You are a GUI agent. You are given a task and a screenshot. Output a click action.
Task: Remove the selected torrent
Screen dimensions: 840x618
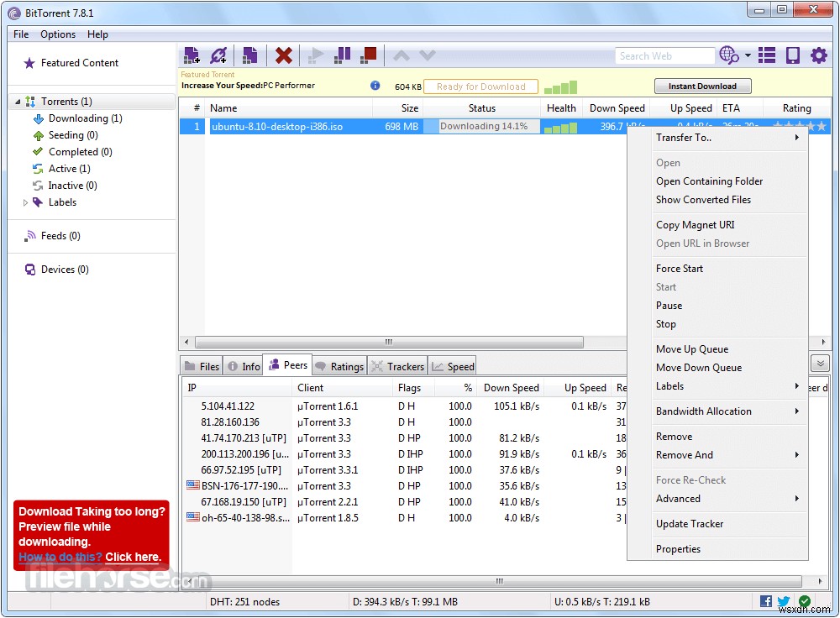283,55
